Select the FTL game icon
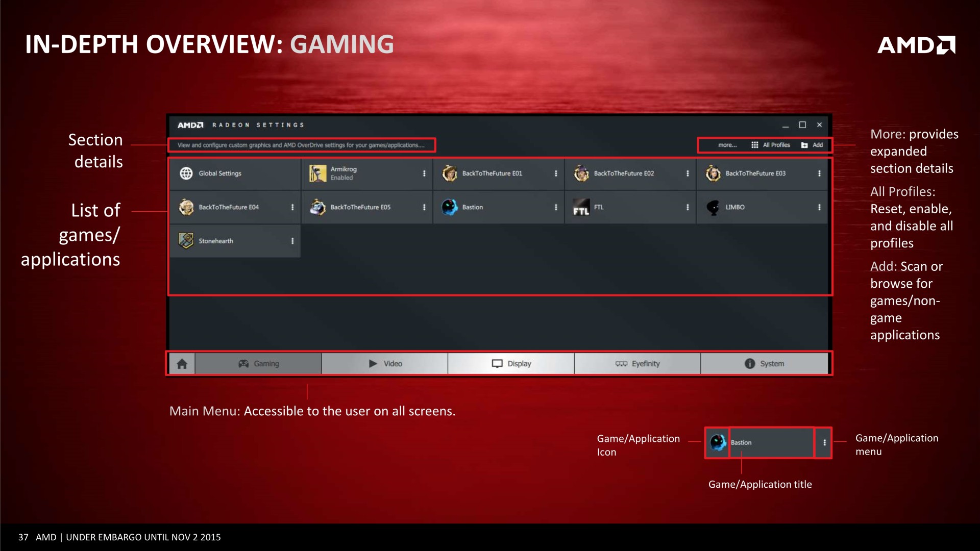The height and width of the screenshot is (551, 980). 581,207
